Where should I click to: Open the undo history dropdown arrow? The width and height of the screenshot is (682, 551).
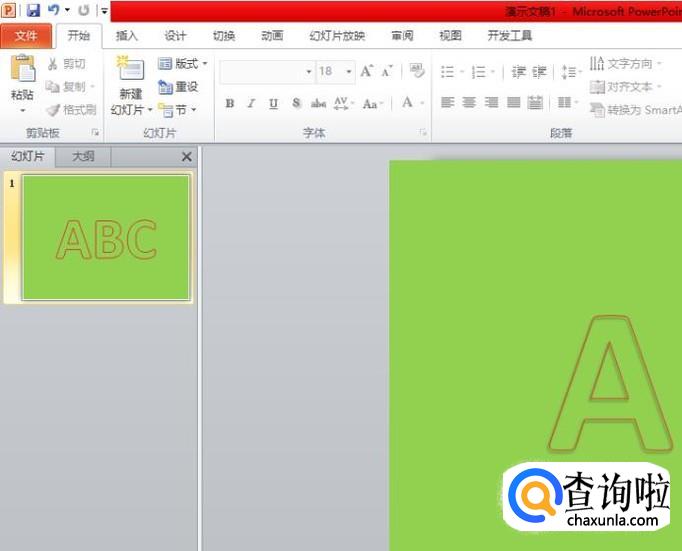click(x=67, y=10)
